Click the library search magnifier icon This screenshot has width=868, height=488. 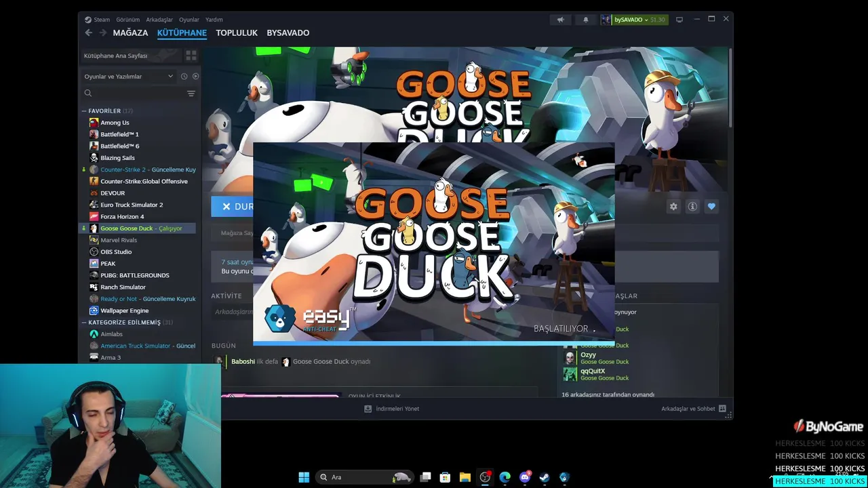coord(88,94)
